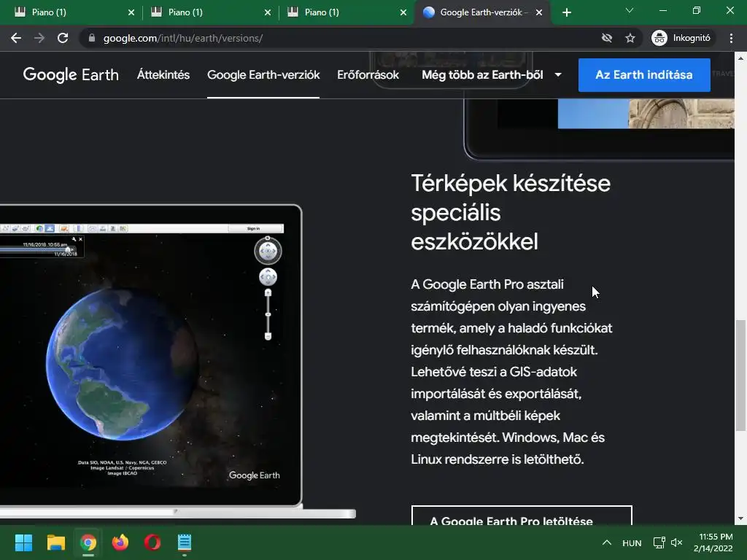Click the muted volume tray icon
747x560 pixels.
tap(676, 542)
